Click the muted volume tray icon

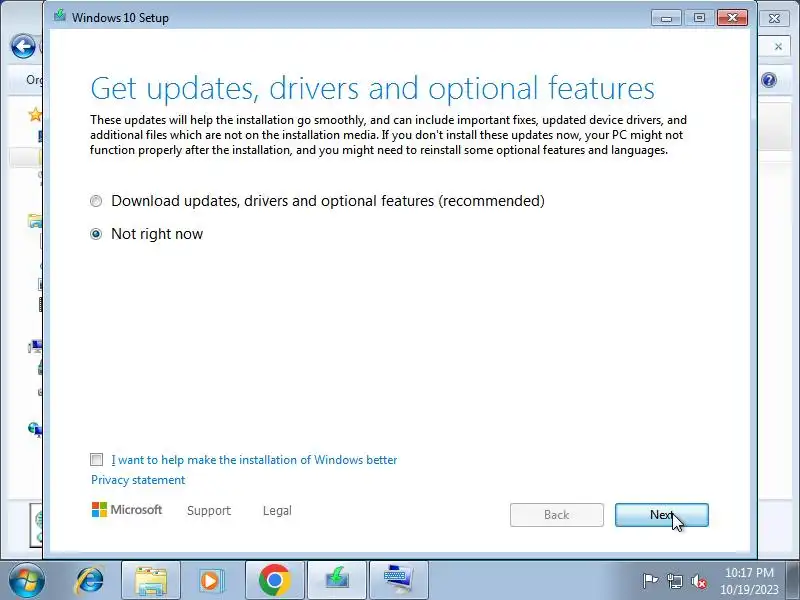tap(698, 581)
